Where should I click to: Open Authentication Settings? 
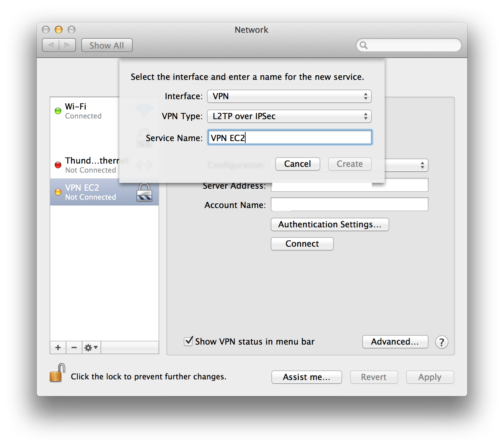click(x=330, y=224)
